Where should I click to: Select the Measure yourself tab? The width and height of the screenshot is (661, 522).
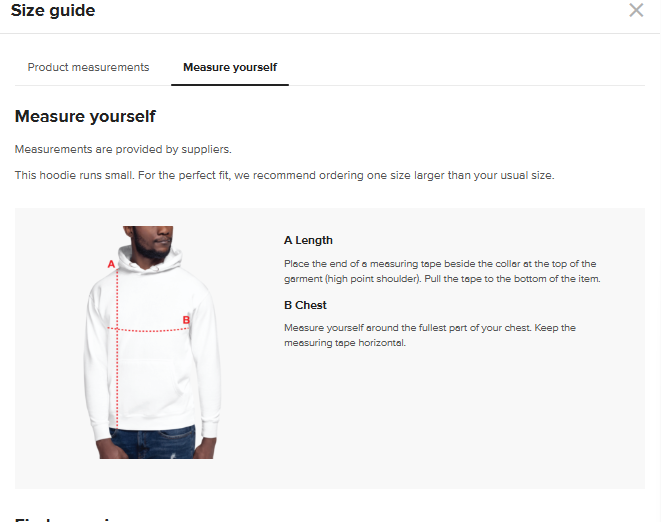[x=230, y=67]
